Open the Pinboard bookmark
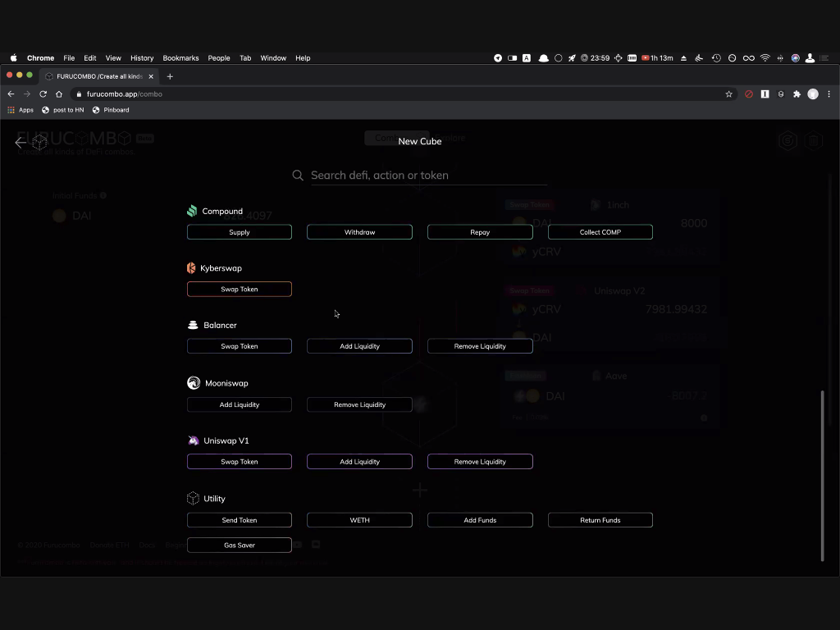This screenshot has width=840, height=630. click(111, 110)
